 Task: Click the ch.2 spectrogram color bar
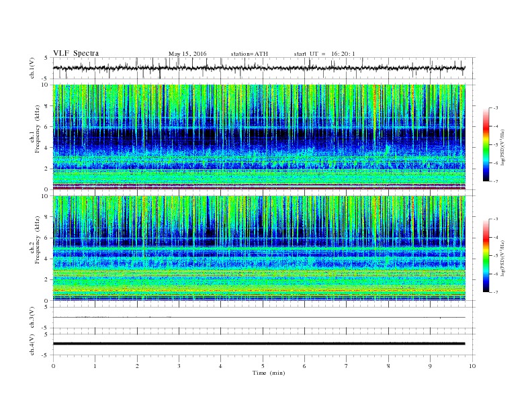pos(486,256)
